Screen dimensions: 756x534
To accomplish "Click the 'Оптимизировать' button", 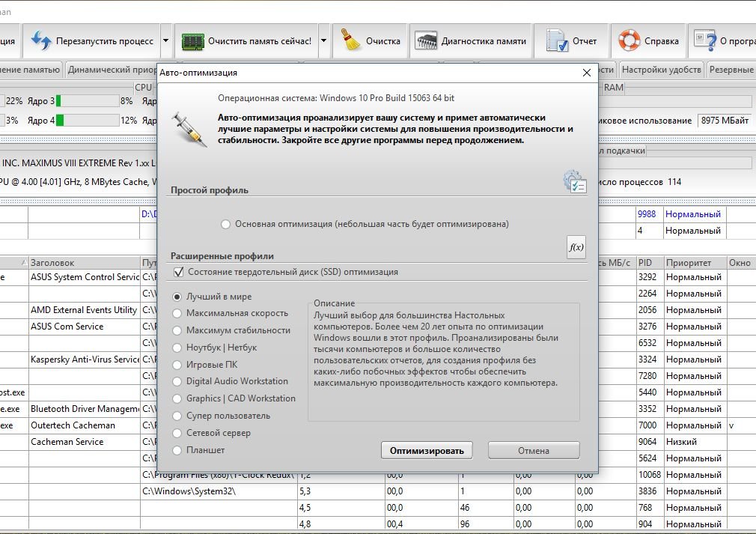I will pos(427,451).
